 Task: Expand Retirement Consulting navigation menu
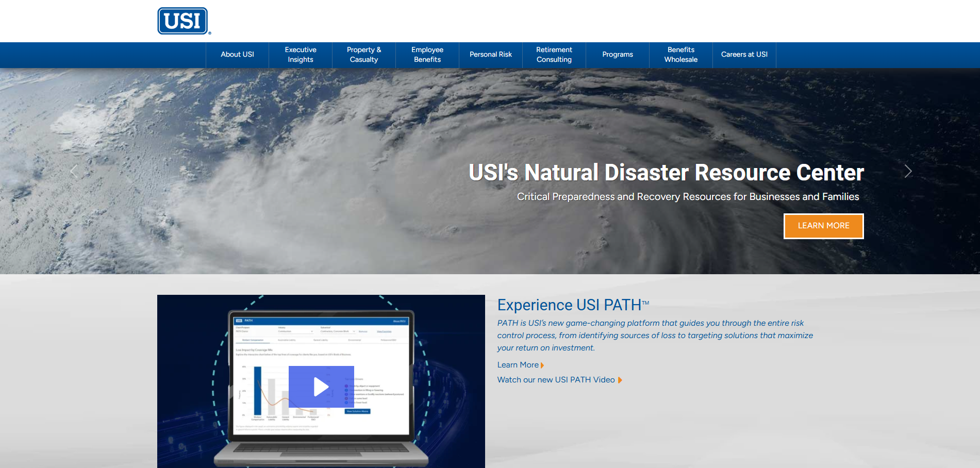(554, 55)
